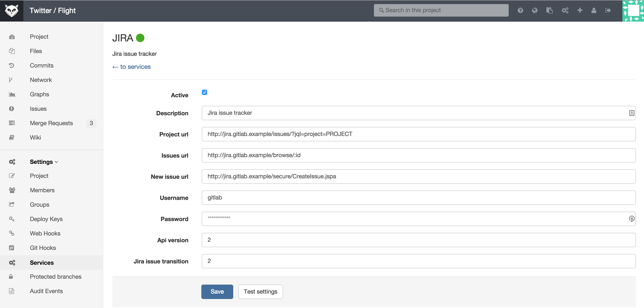The image size is (644, 308).
Task: Open the help icon in the header
Action: (520, 10)
